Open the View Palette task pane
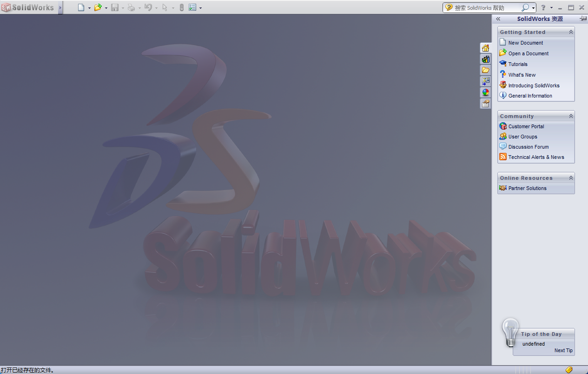The image size is (588, 374). tap(485, 81)
